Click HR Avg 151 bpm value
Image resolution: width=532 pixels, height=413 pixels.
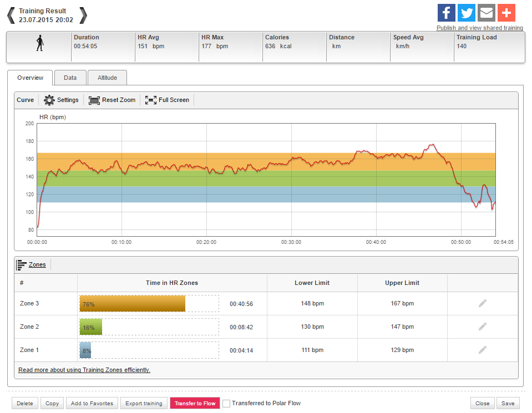(x=151, y=46)
